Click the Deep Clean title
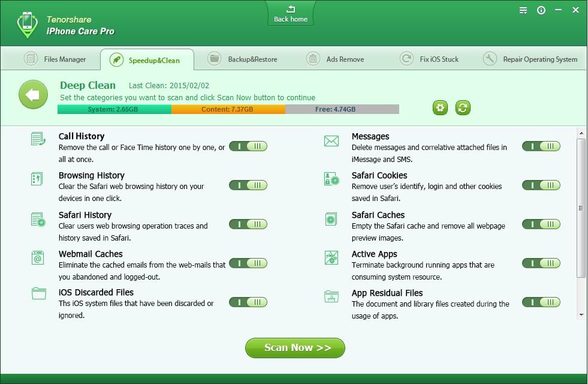This screenshot has width=588, height=384. coord(88,85)
